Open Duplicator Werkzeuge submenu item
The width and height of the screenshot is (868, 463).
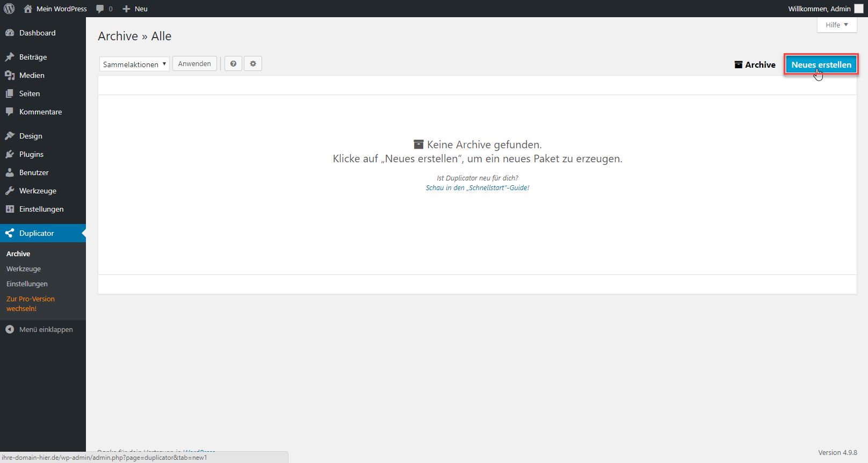click(24, 269)
